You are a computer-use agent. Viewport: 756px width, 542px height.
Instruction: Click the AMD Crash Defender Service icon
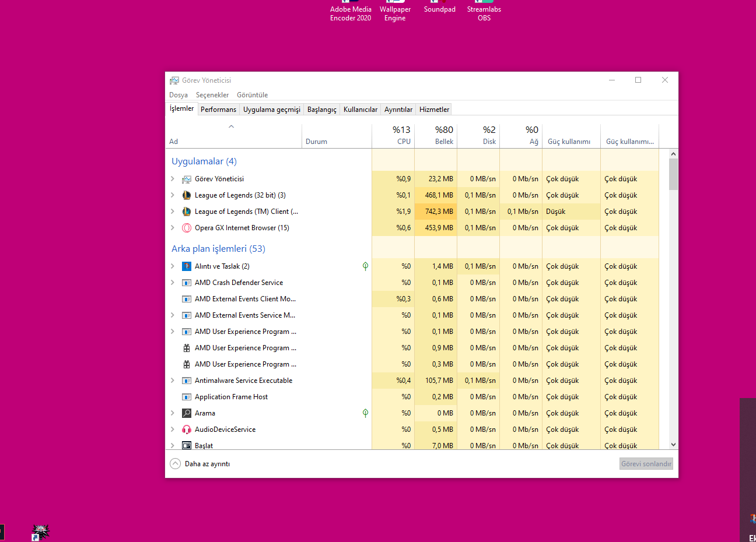point(187,283)
